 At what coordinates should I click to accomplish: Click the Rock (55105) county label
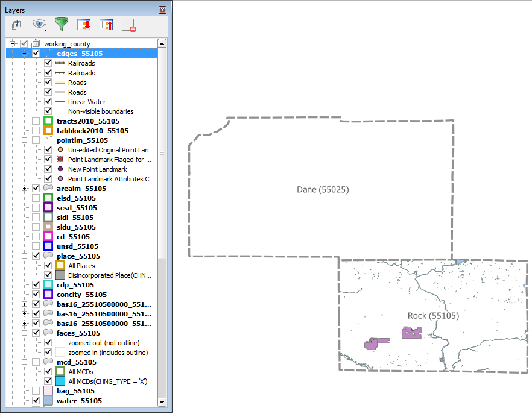tap(433, 316)
